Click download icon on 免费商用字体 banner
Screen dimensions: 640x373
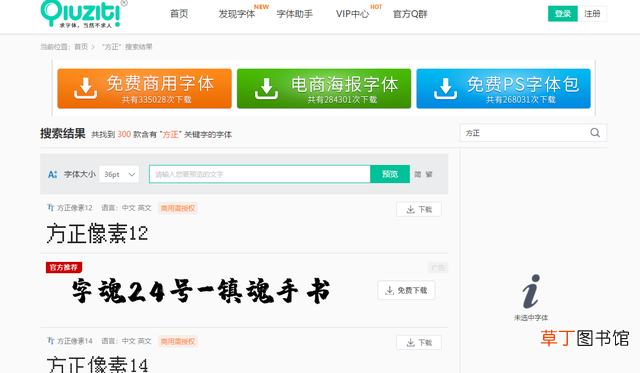click(x=85, y=89)
